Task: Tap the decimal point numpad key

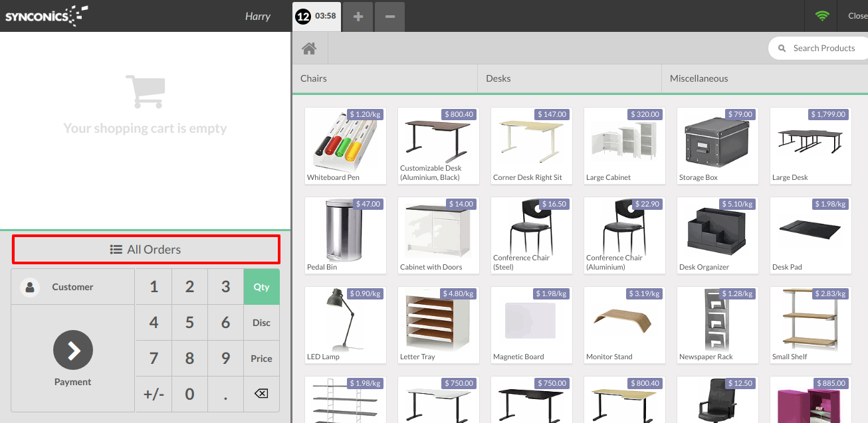Action: click(225, 394)
